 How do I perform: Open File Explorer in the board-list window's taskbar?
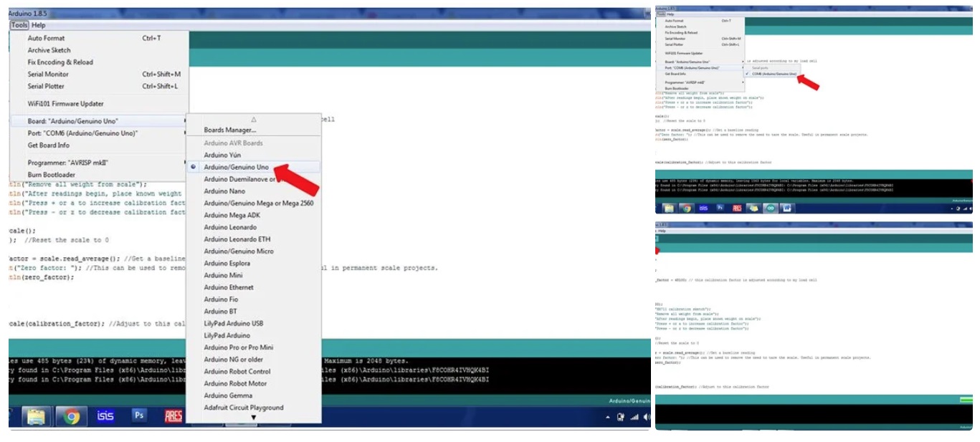(x=35, y=416)
